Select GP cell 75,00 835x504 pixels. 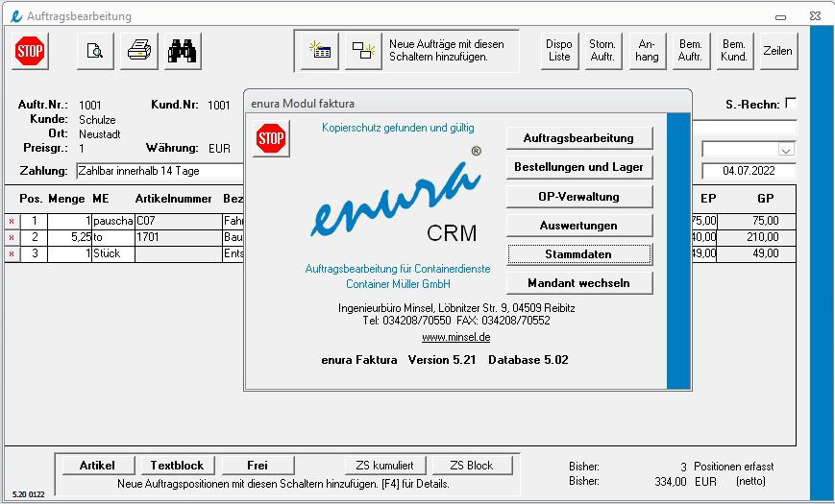(x=756, y=222)
